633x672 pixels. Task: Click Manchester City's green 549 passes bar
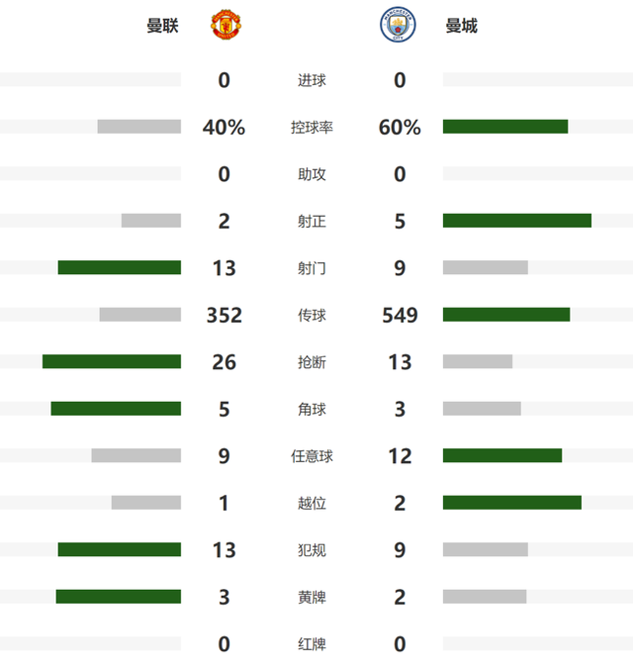coord(506,315)
